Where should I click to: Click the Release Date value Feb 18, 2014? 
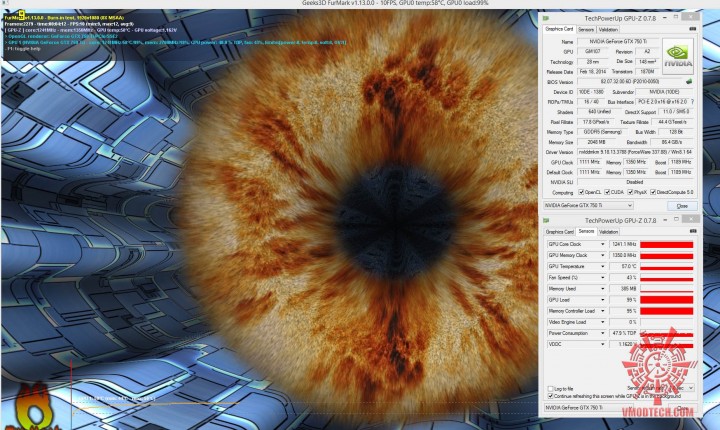coord(592,72)
